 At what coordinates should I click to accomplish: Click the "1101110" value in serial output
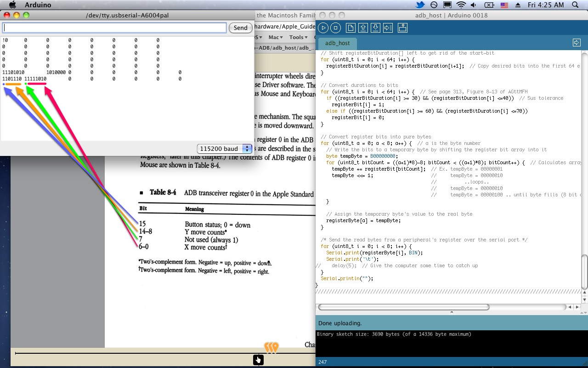click(x=12, y=79)
